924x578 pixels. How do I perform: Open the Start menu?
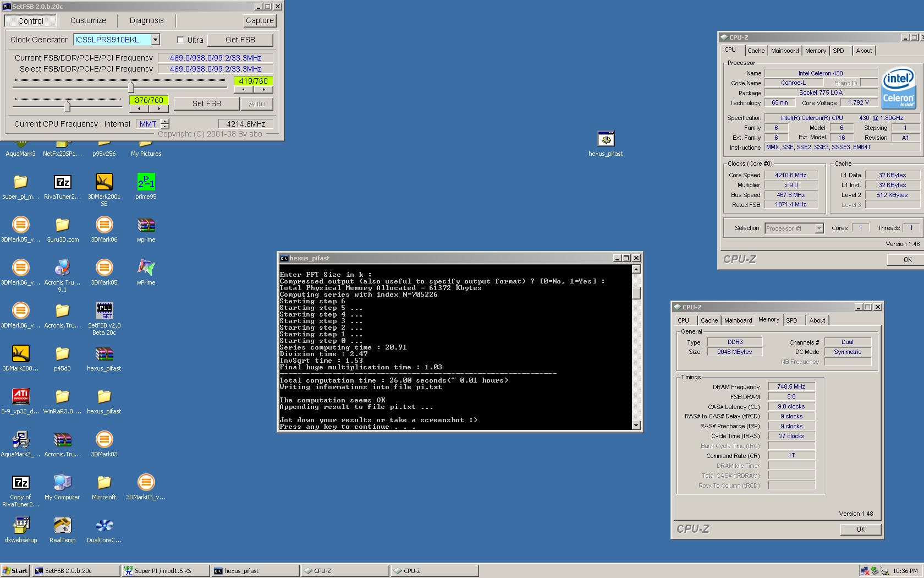[x=15, y=571]
